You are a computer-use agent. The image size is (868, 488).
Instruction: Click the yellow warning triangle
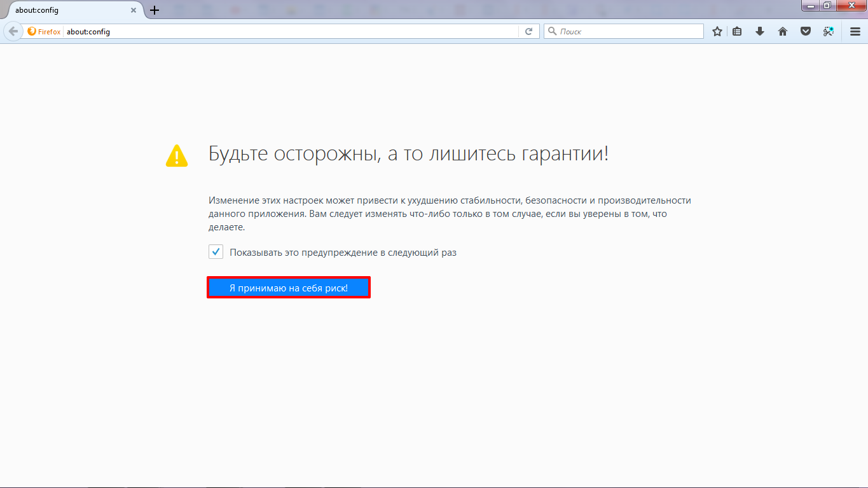point(177,156)
